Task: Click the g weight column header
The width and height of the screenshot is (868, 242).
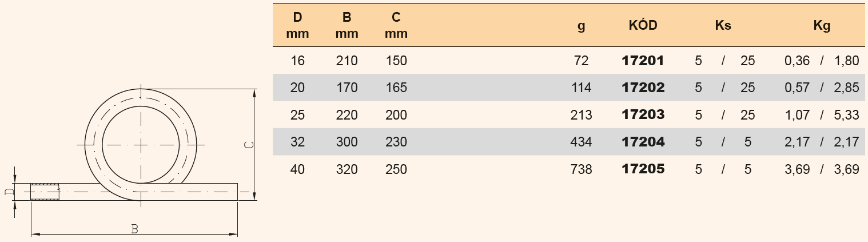Action: pyautogui.click(x=581, y=26)
